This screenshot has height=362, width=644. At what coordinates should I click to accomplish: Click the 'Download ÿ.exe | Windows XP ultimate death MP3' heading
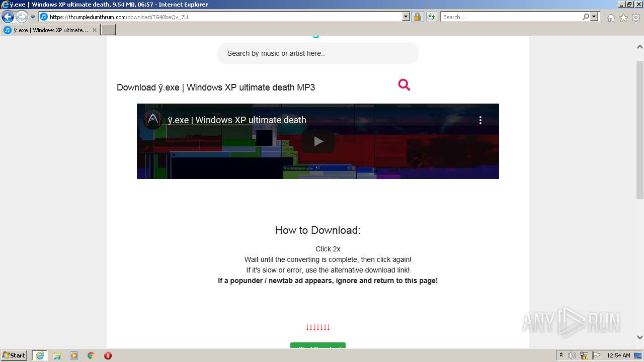[216, 87]
